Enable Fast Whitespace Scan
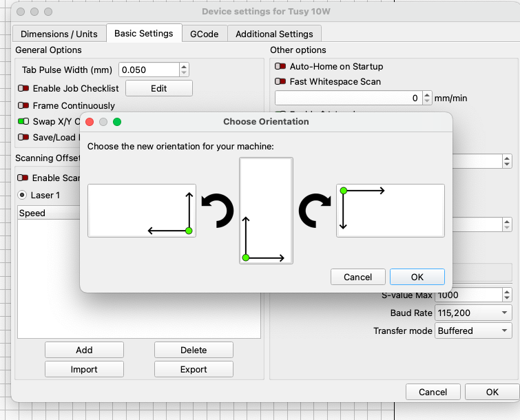520x420 pixels. pos(281,82)
